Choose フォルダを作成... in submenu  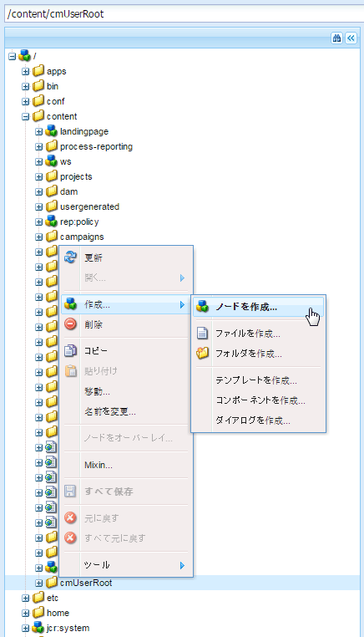coord(259,354)
